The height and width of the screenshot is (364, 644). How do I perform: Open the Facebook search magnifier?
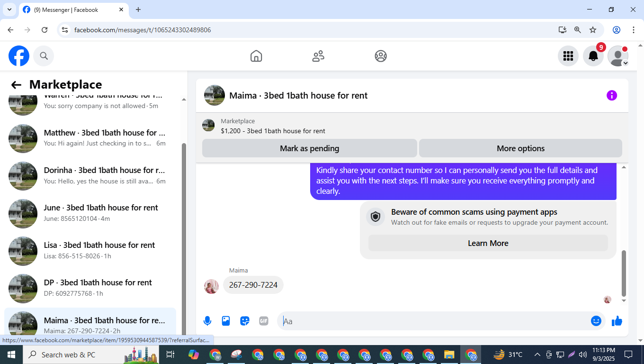[44, 56]
